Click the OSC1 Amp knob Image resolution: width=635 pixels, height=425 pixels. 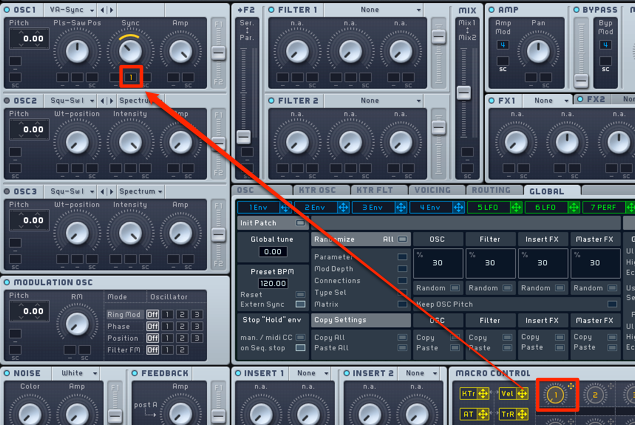coord(180,51)
